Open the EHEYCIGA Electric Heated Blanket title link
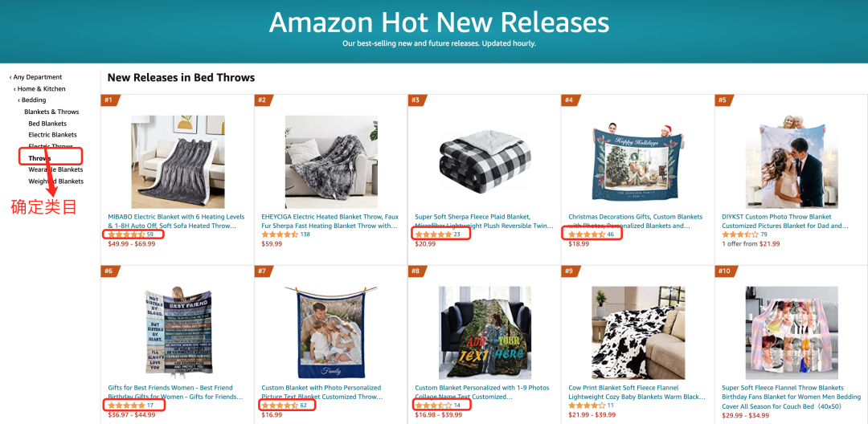 (330, 221)
